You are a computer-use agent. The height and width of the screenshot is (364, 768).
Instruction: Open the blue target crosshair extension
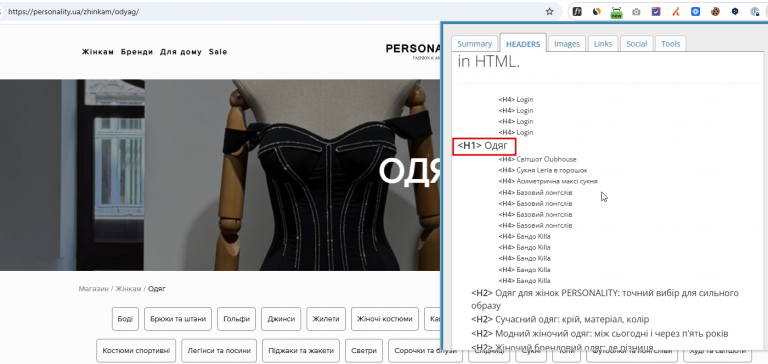(696, 12)
